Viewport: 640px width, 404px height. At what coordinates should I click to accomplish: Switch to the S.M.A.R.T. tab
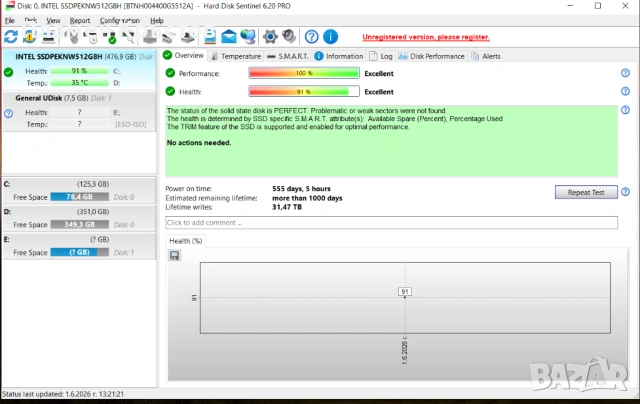pos(288,56)
